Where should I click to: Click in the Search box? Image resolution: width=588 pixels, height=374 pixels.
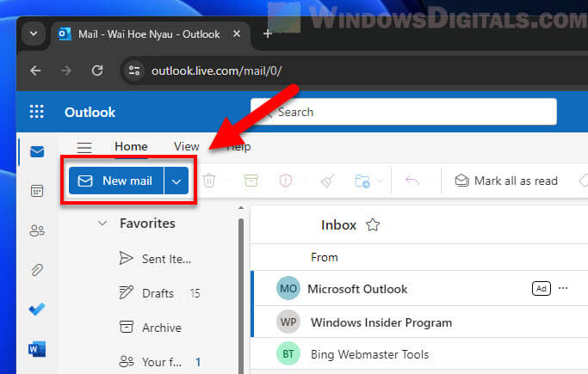coord(404,112)
